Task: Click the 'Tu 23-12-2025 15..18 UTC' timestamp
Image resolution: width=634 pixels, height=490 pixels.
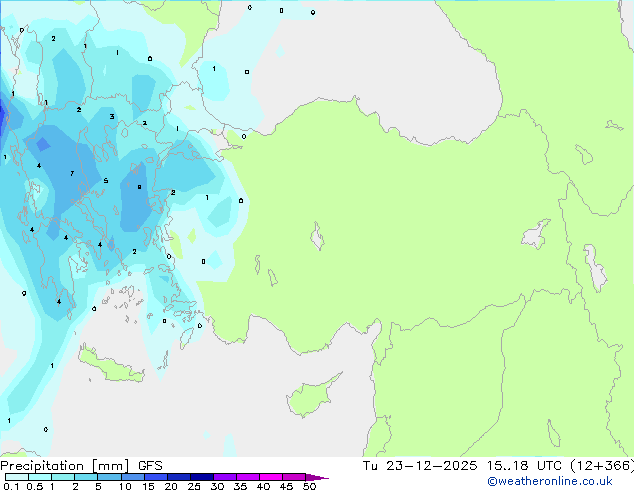Action: pyautogui.click(x=462, y=466)
